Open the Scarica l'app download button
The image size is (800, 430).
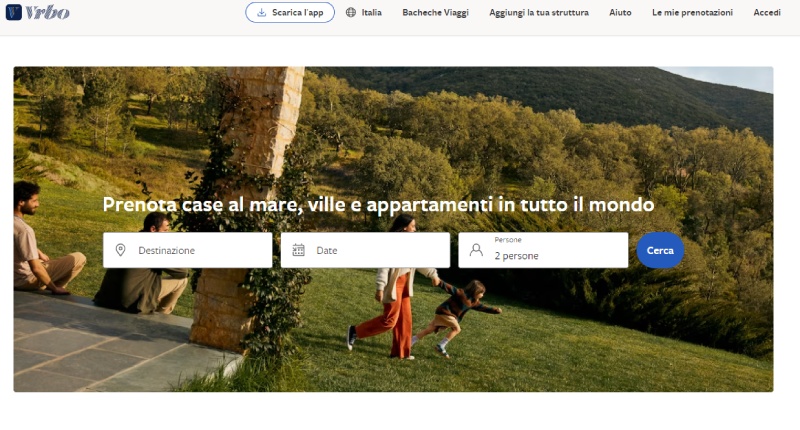pos(290,13)
